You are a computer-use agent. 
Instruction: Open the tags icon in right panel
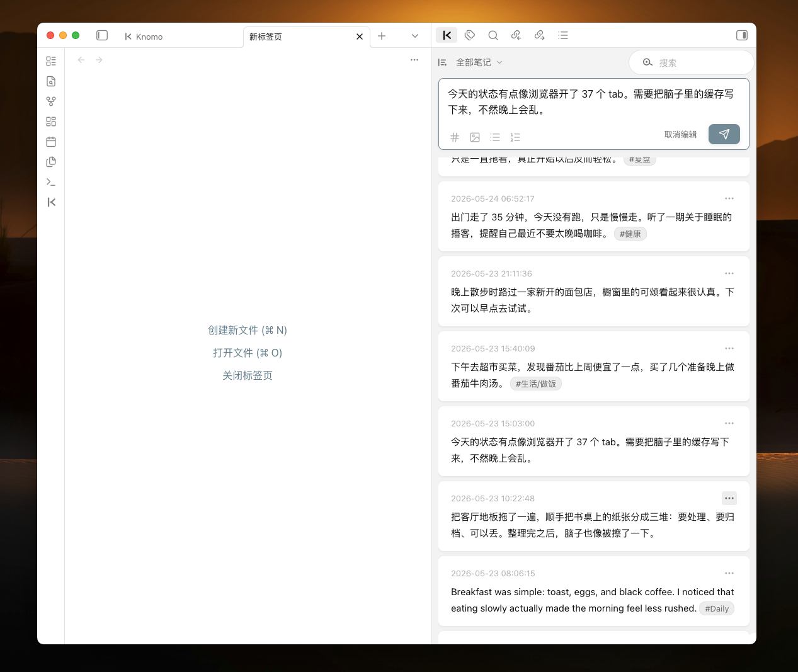470,35
